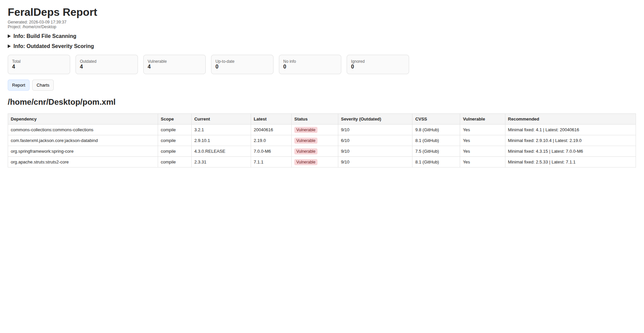Click the FeralDeps Report title
The width and height of the screenshot is (644, 333).
pyautogui.click(x=53, y=12)
